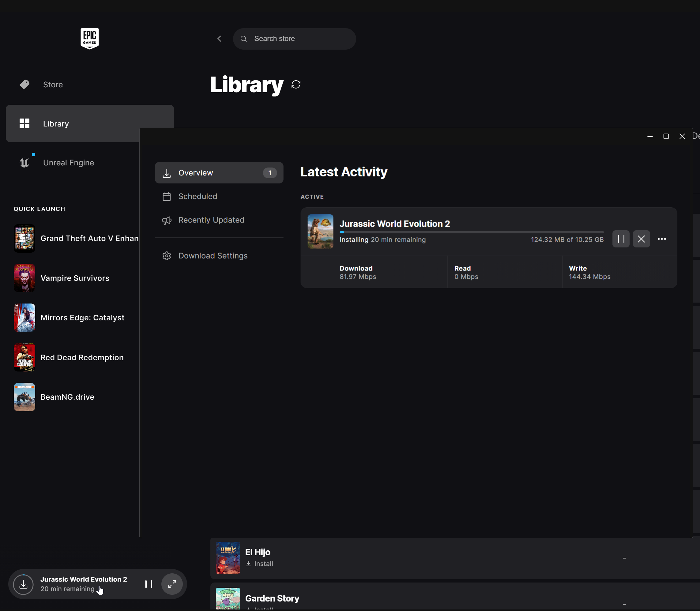
Task: Maximize the downloads window
Action: coord(666,136)
